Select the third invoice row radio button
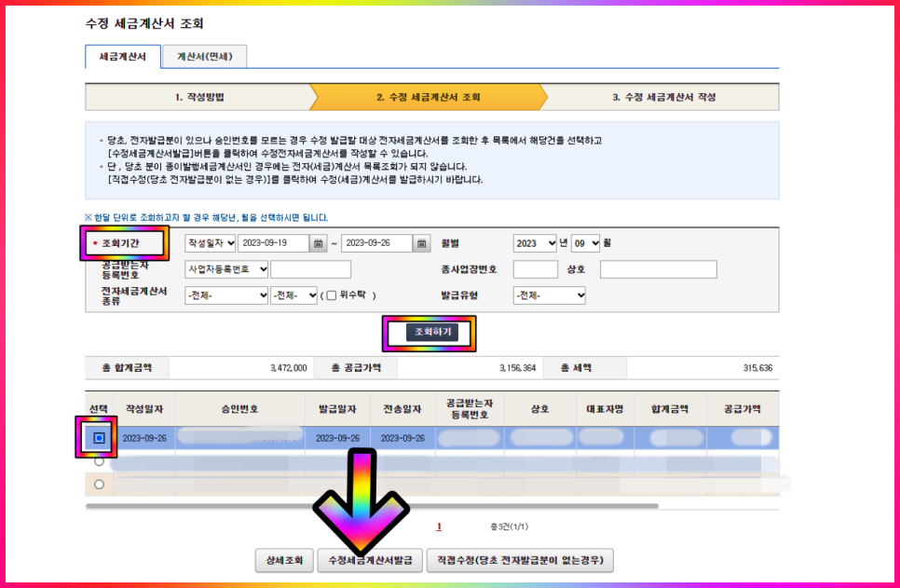Screen dimensions: 900x588 [99, 485]
